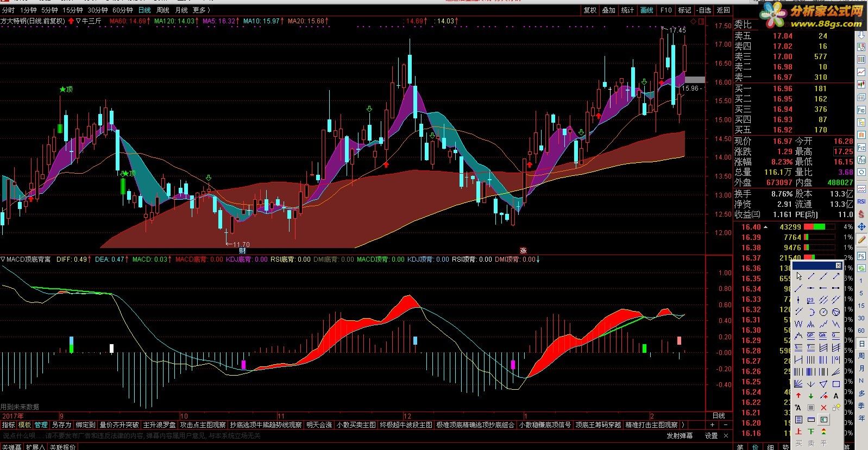Select the text 'A' annotation tool
The height and width of the screenshot is (450, 868).
(x=836, y=396)
